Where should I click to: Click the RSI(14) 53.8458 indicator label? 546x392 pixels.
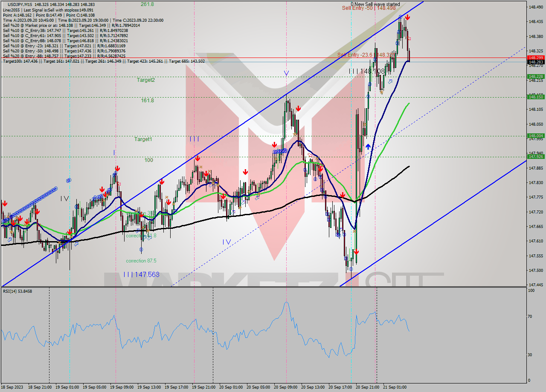pos(17,291)
